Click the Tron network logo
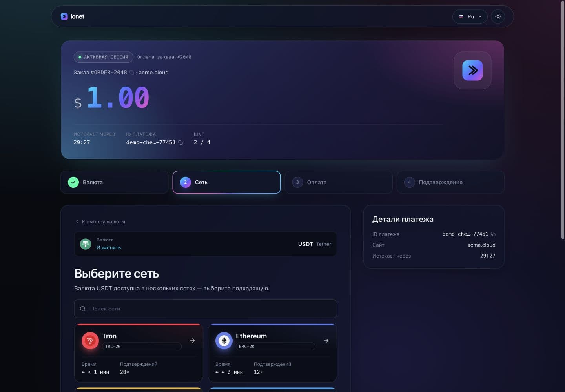Viewport: 565px width, 392px height. 90,341
